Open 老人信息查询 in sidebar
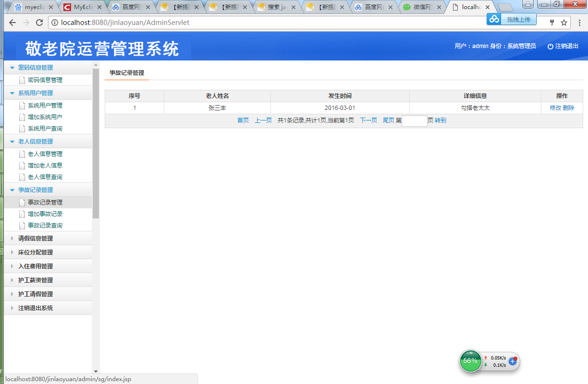588x384 pixels. point(45,177)
